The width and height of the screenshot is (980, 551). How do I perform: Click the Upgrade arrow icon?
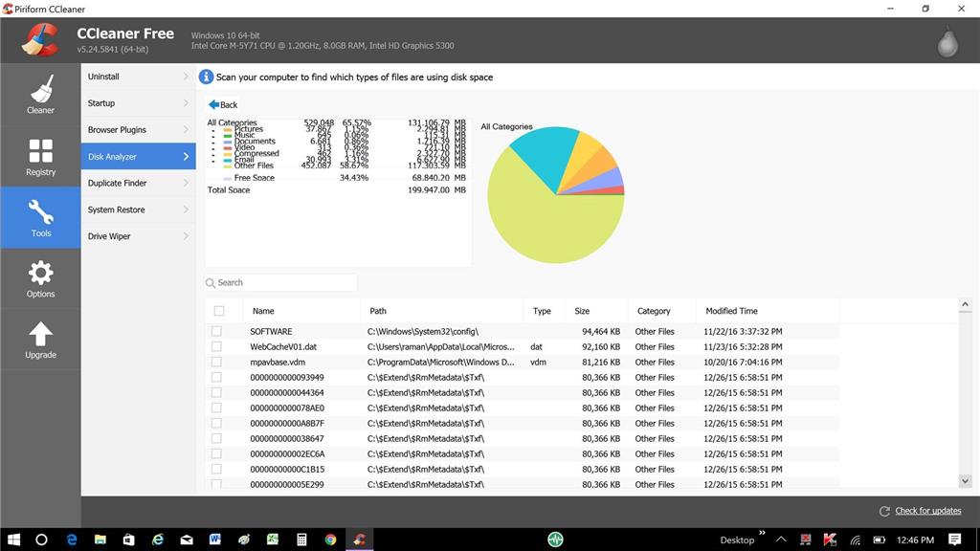(40, 334)
